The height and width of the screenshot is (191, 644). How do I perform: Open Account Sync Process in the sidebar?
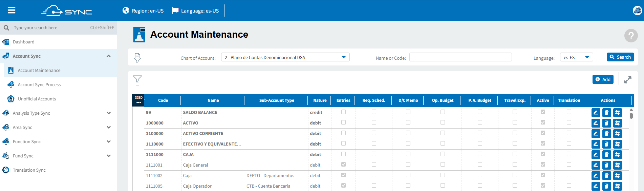[39, 85]
